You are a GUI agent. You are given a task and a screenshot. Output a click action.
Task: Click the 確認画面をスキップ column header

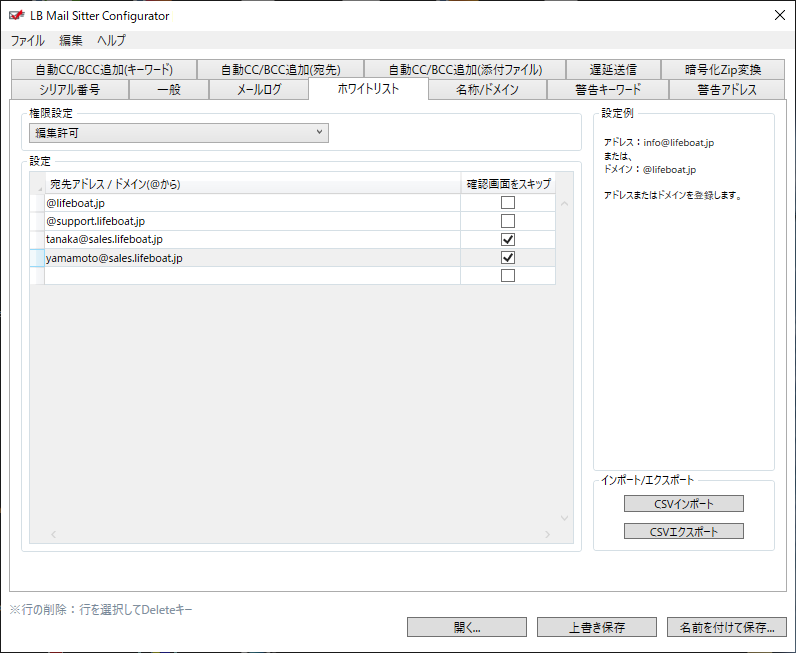(508, 184)
